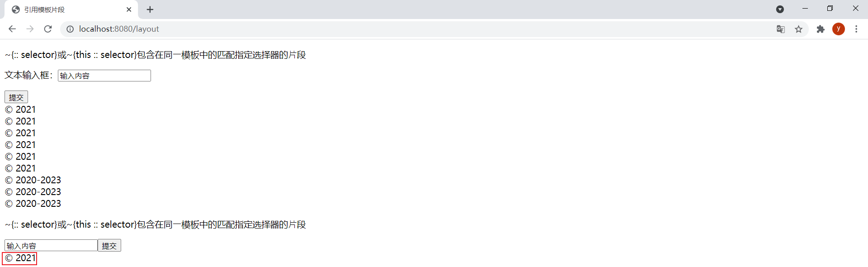Screen dimensions: 868x267
Task: Click the lower 提交 button beside the input
Action: tap(109, 246)
